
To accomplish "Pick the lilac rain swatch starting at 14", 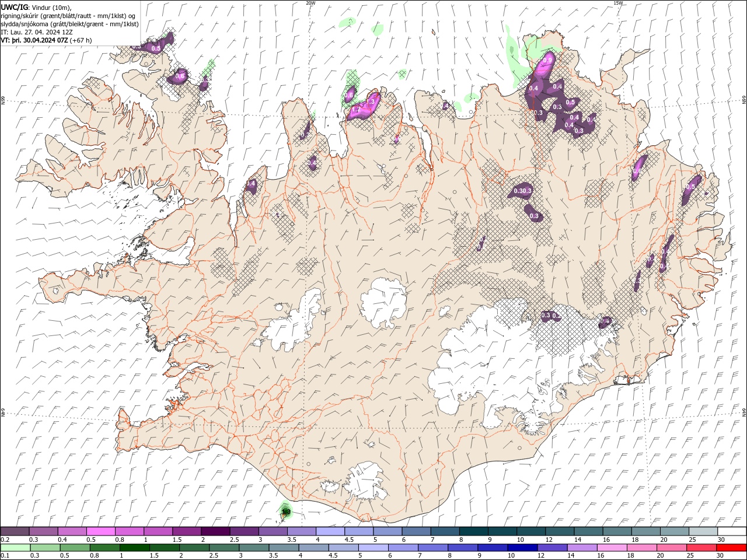I will coord(582,548).
